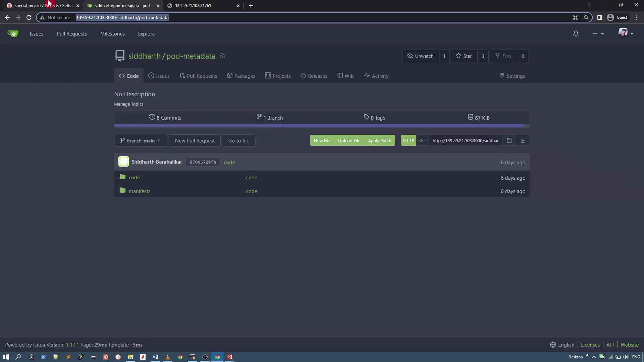Open the plus create-new dropdown
Screen dimensions: 644x362
(x=598, y=34)
